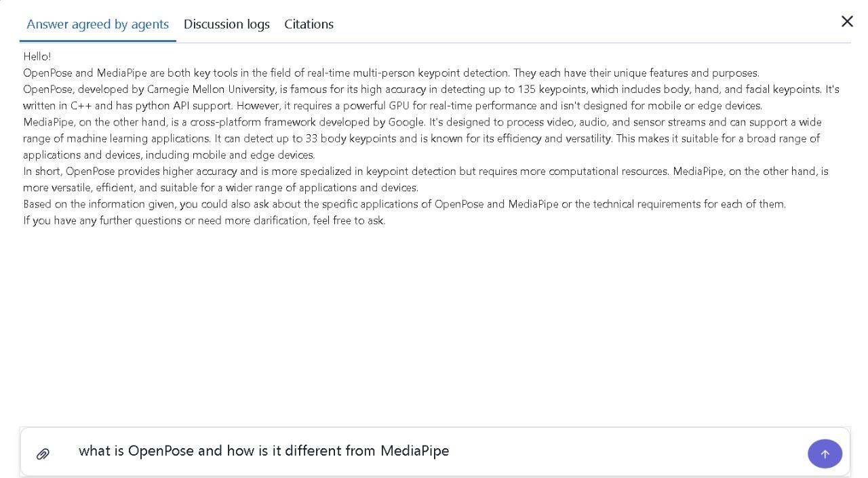Place cursor on MediaPipe in the message box
The height and width of the screenshot is (478, 868).
(x=414, y=451)
